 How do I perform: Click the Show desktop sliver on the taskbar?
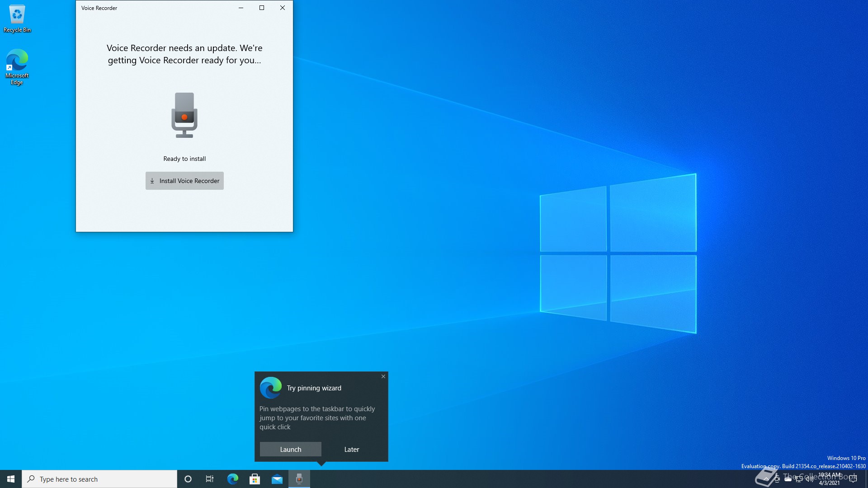(x=866, y=479)
